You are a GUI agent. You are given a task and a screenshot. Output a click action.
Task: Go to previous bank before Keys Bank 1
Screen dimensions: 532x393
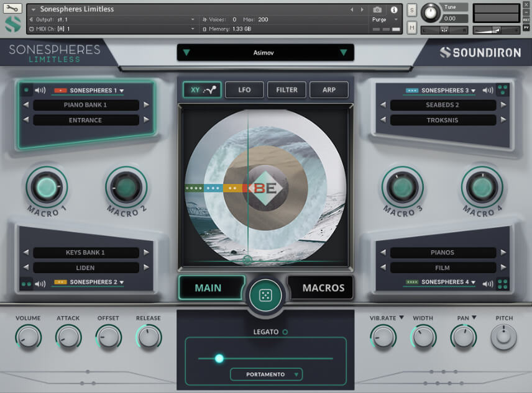[x=25, y=253]
